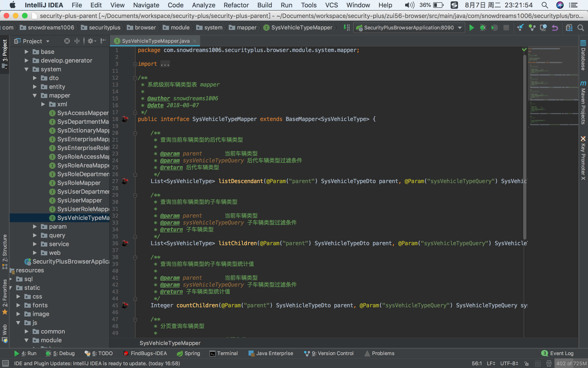This screenshot has height=368, width=588.
Task: Revert changes with the purple undo icon
Action: click(x=555, y=28)
